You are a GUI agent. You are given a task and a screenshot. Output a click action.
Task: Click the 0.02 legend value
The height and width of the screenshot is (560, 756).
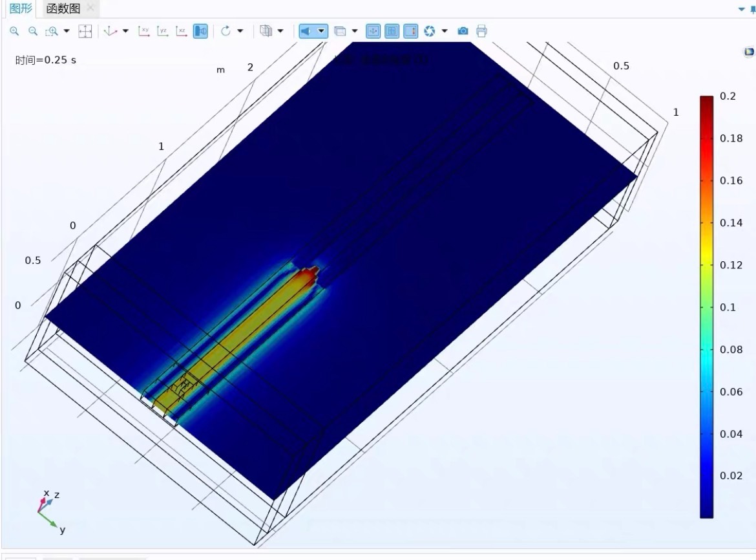(731, 475)
